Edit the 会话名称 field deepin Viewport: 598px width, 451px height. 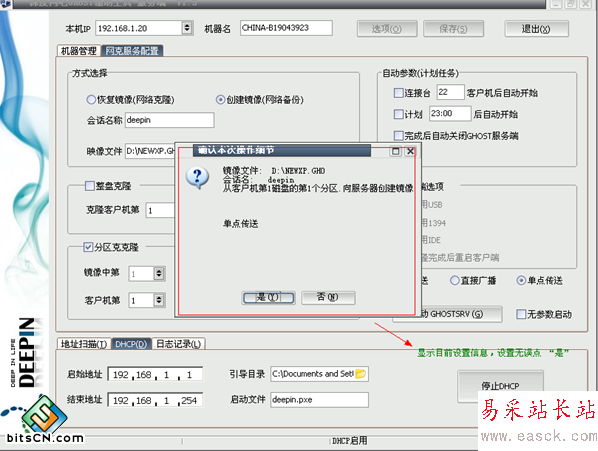tap(169, 120)
